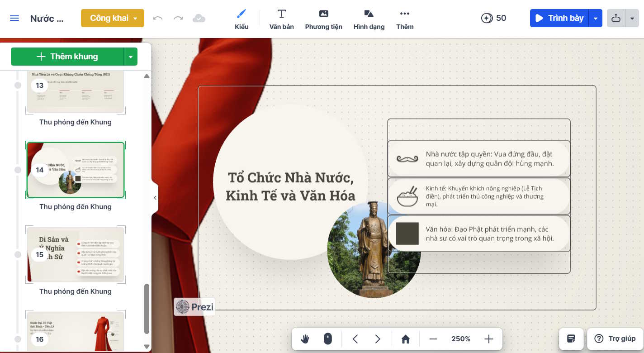
Task: Open the Công khai visibility dropdown
Action: [x=134, y=18]
